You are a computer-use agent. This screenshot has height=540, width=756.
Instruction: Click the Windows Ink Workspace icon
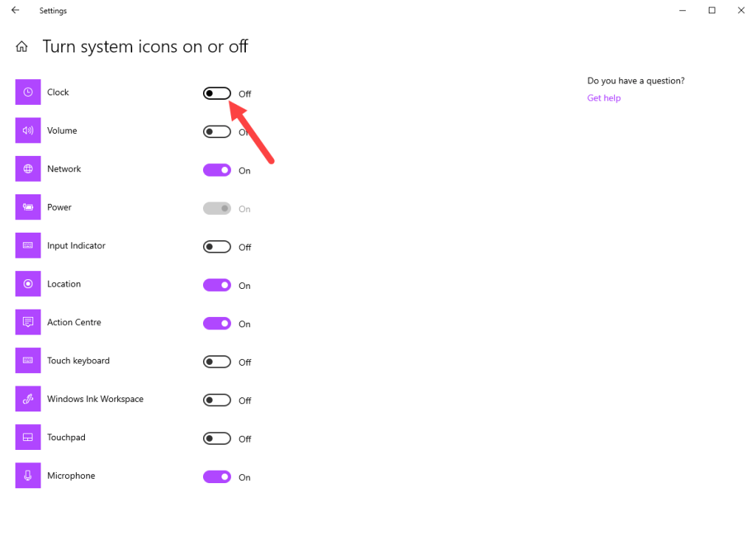28,399
